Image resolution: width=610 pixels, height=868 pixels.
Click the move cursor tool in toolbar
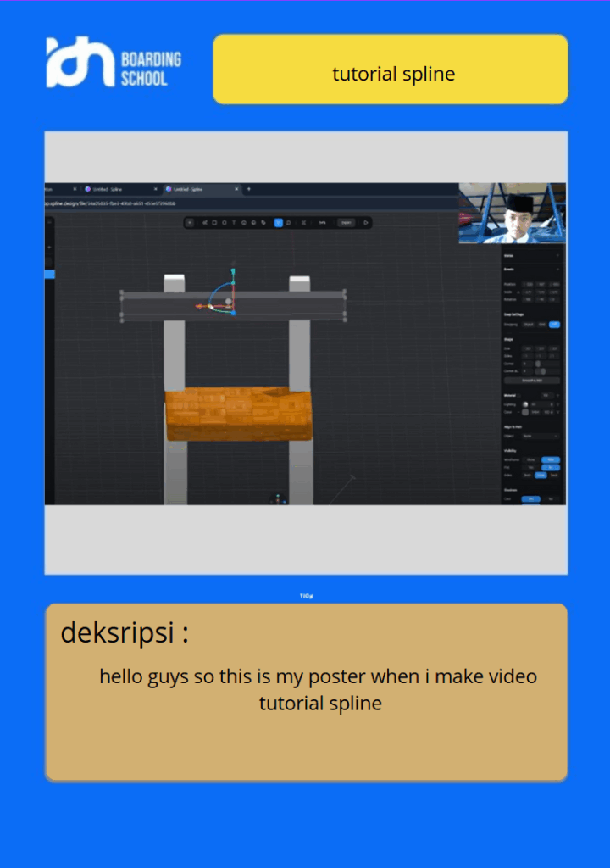click(x=190, y=223)
